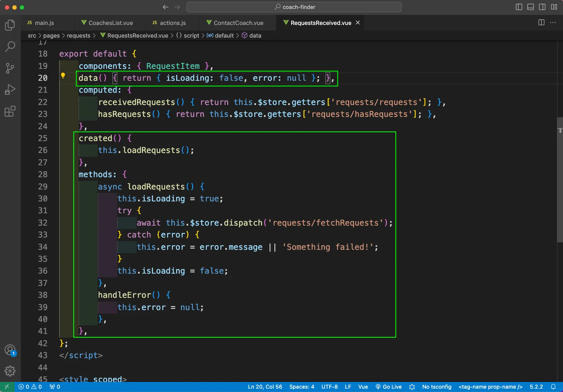The image size is (563, 392).
Task: Click the status bar icon before No tsconfig
Action: 412,387
